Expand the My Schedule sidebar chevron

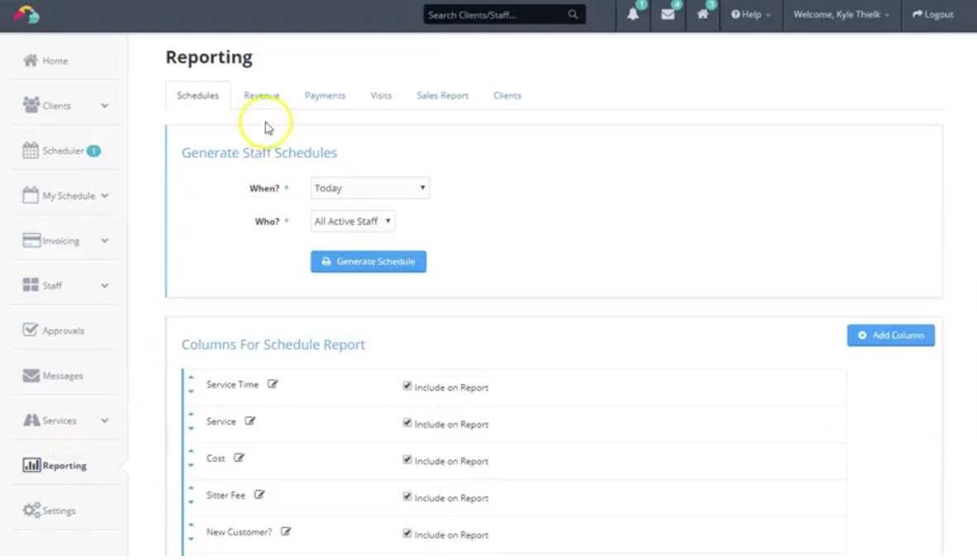(x=105, y=196)
